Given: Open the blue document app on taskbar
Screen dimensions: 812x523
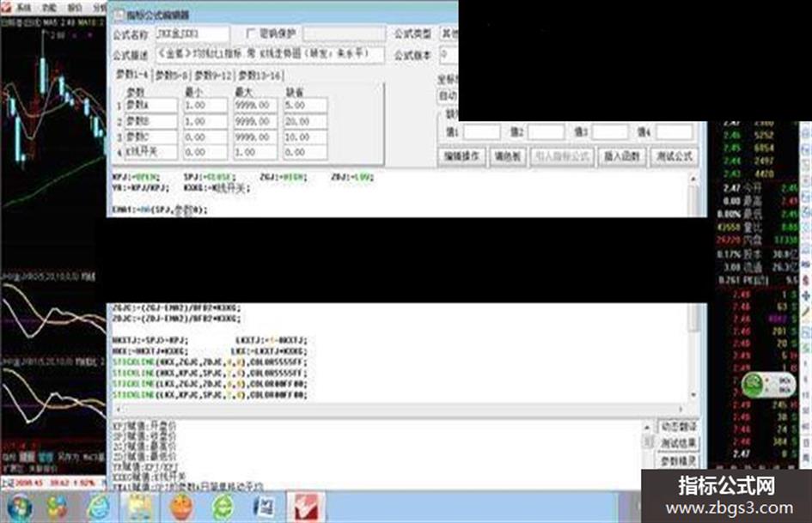Looking at the screenshot, I should [266, 507].
